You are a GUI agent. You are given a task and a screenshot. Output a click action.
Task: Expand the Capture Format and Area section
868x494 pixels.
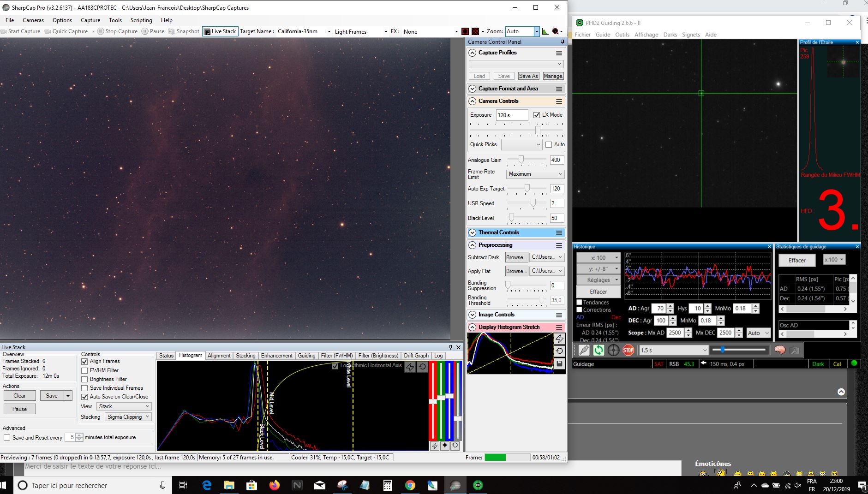click(472, 89)
